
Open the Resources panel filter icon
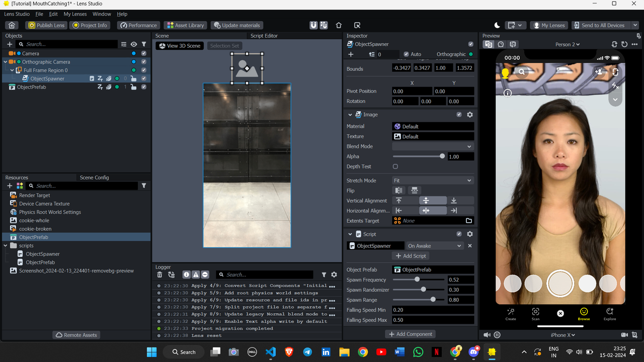coord(144,186)
